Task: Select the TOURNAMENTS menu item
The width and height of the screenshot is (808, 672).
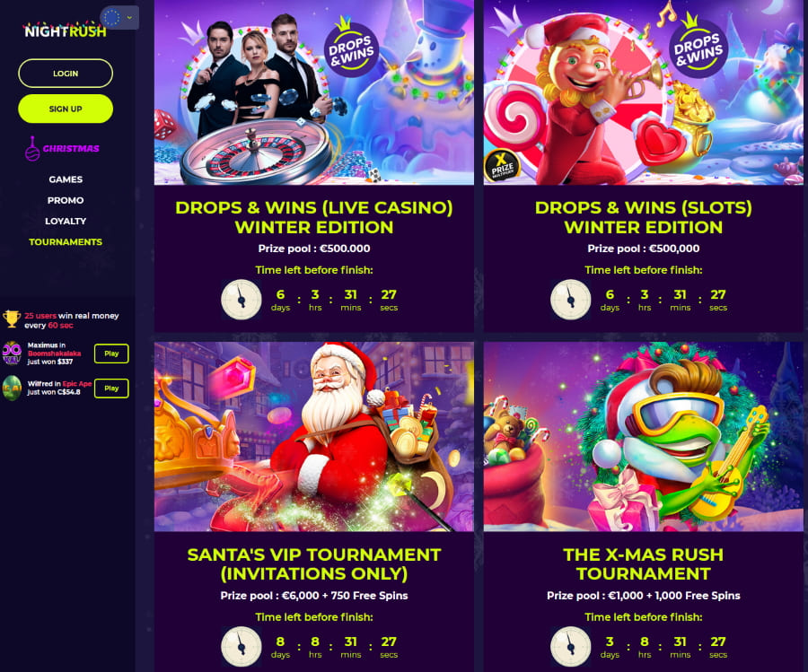Action: [x=66, y=242]
